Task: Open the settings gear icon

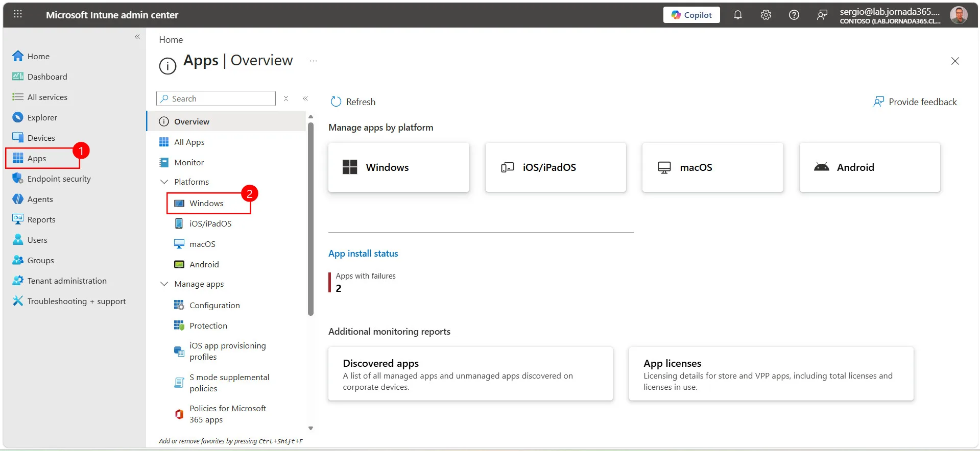Action: (x=766, y=15)
